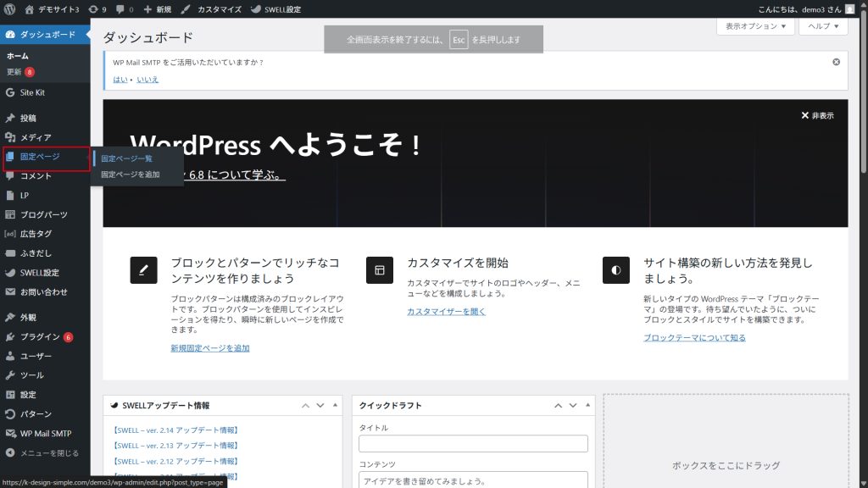This screenshot has height=488, width=868.
Task: Hide the welcome panel with 非表示
Action: [817, 115]
